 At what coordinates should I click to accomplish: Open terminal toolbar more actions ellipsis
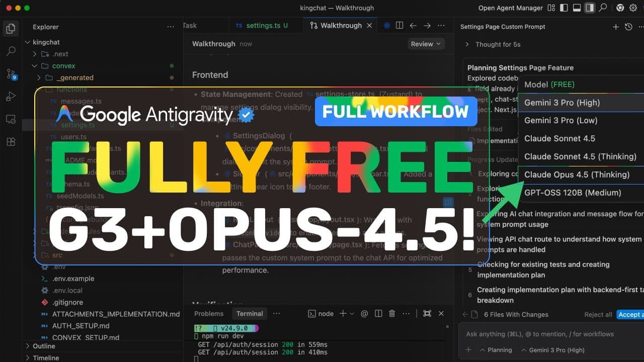pyautogui.click(x=406, y=314)
